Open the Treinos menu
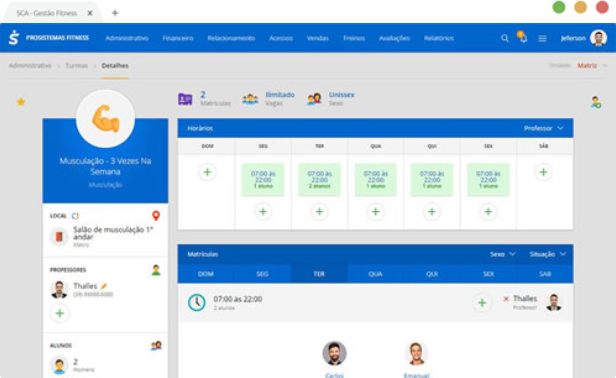The width and height of the screenshot is (616, 378). [354, 38]
